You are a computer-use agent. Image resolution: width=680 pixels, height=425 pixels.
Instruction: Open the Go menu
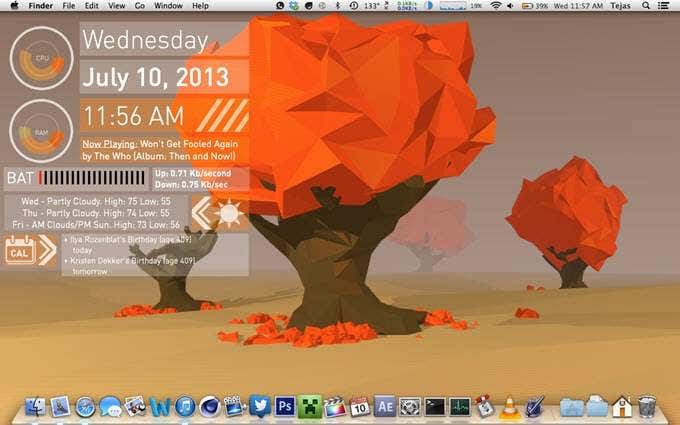click(x=140, y=6)
